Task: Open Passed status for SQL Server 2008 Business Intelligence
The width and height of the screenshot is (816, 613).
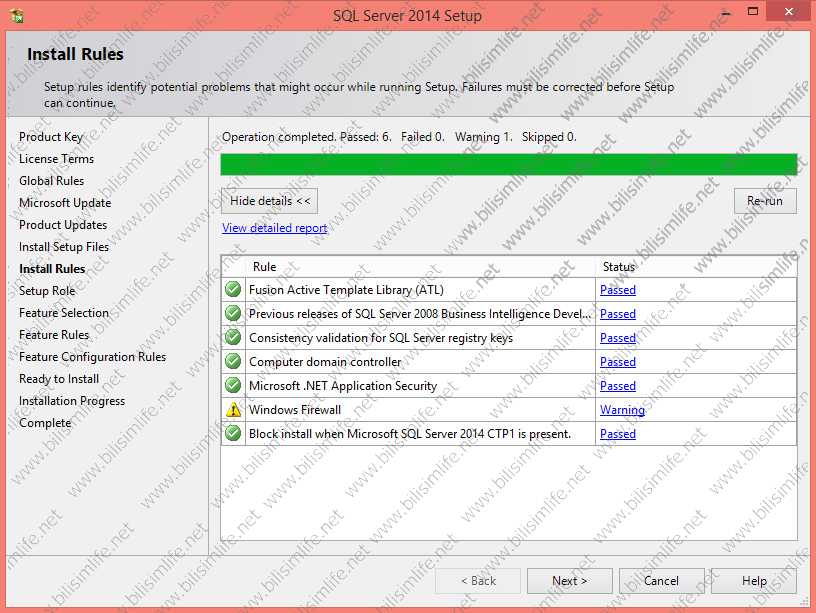Action: (x=618, y=314)
